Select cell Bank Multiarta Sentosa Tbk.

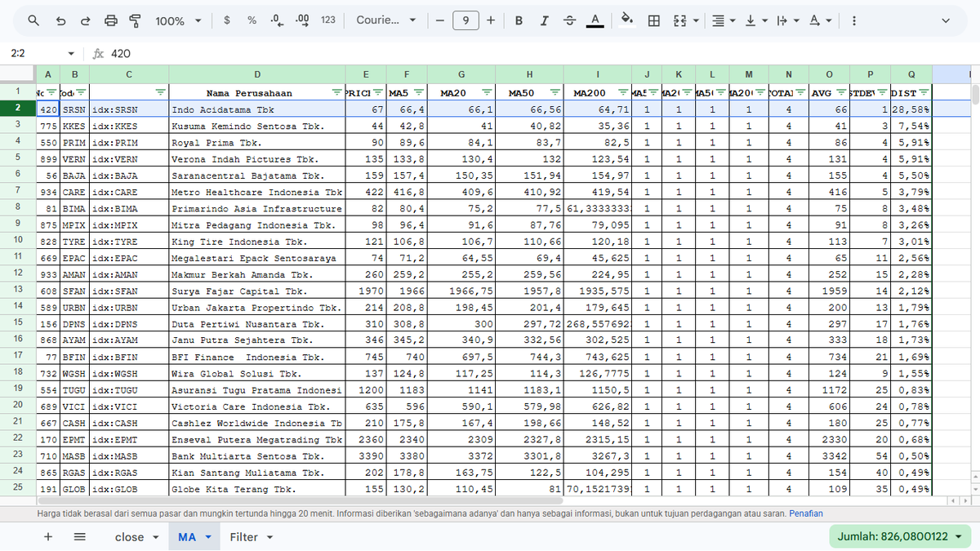(257, 455)
